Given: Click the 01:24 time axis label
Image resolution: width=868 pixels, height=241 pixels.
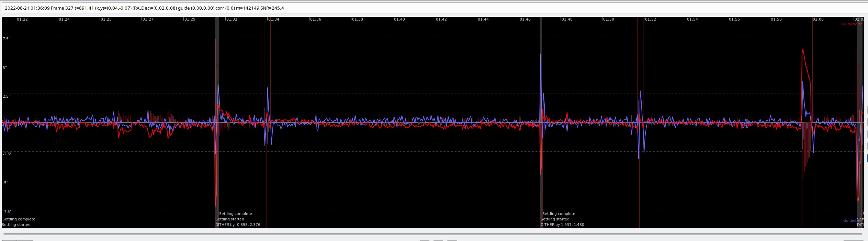Looking at the screenshot, I should coord(64,19).
